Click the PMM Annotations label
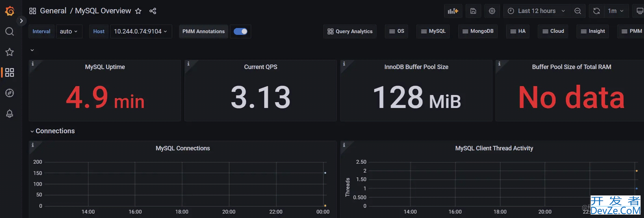The height and width of the screenshot is (218, 644). [x=204, y=31]
